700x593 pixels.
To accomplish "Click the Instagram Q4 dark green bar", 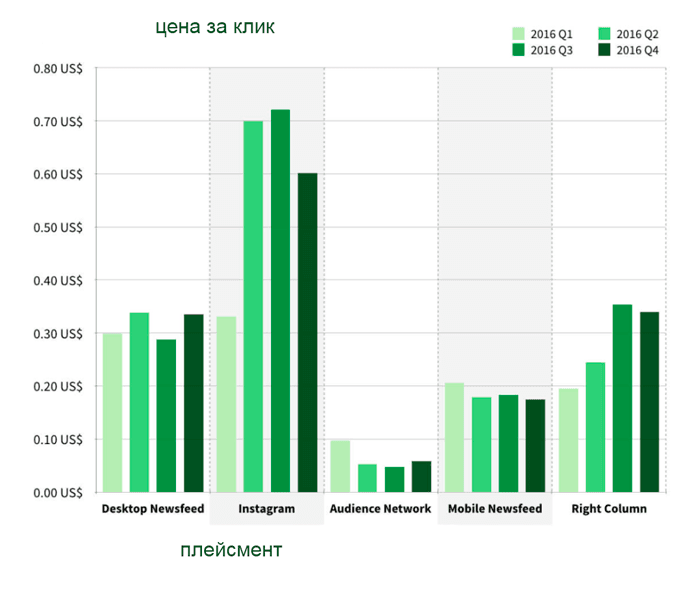I will pos(308,333).
